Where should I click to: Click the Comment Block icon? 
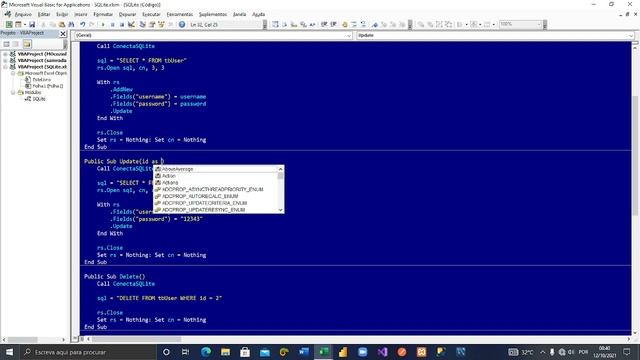[x=354, y=24]
